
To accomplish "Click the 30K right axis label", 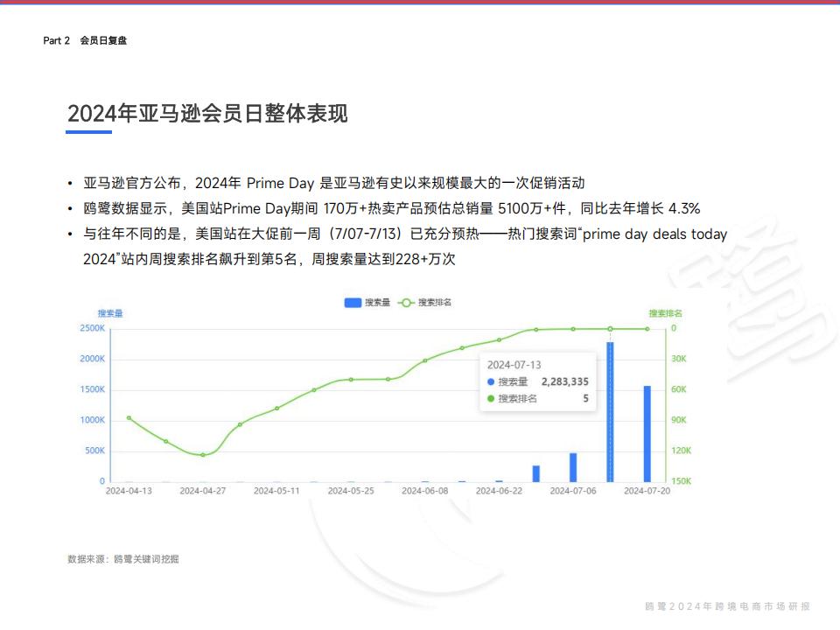I will tap(679, 359).
